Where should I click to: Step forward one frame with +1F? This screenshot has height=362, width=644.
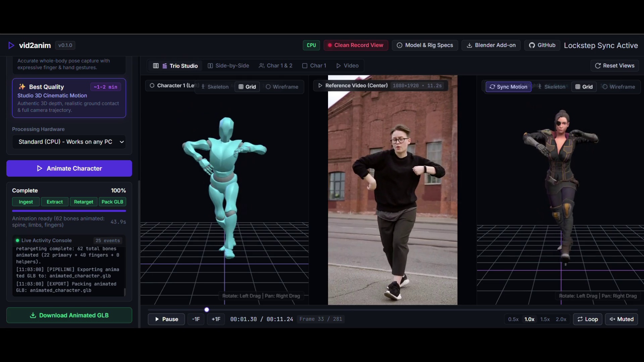click(216, 319)
